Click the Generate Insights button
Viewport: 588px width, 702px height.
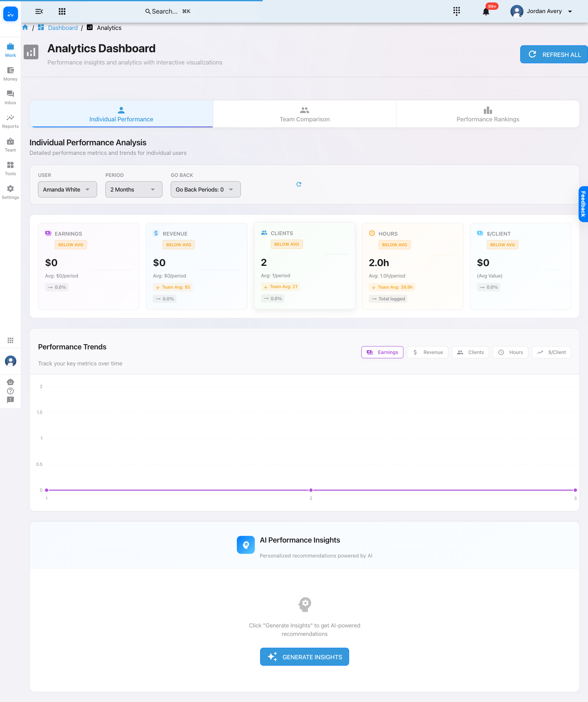click(x=304, y=657)
